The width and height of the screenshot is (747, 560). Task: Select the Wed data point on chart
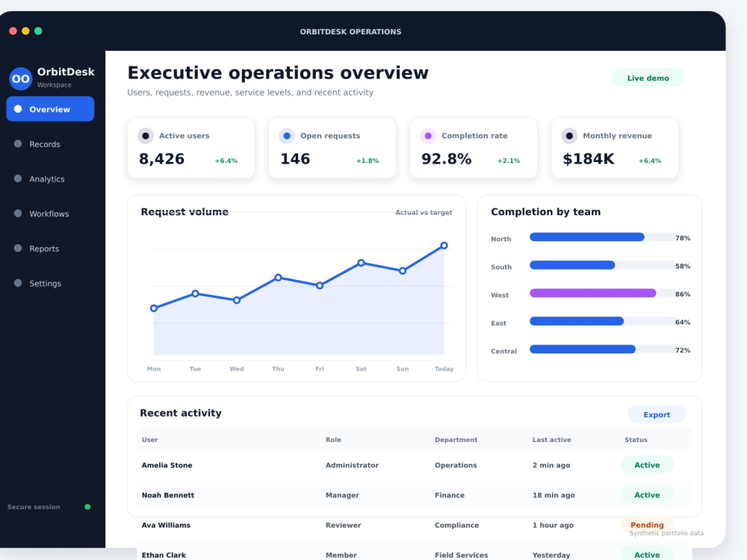[x=237, y=300]
